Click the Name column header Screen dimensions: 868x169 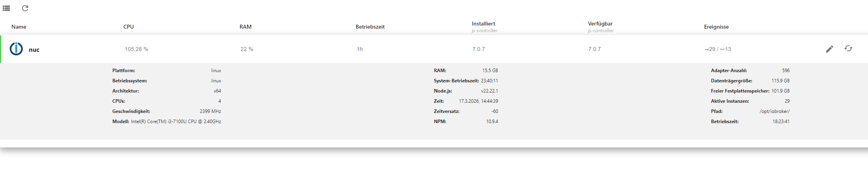[x=19, y=27]
